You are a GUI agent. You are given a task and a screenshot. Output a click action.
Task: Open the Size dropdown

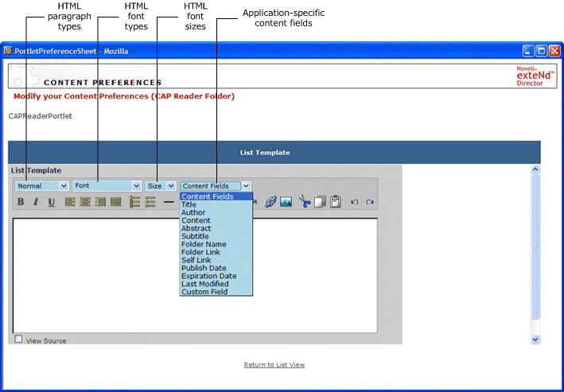[x=161, y=186]
